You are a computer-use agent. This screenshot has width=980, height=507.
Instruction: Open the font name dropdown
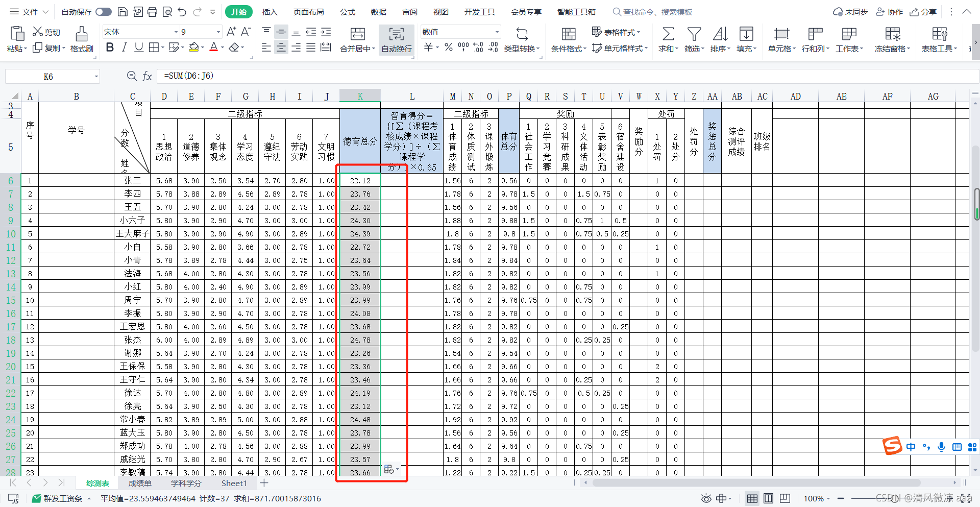click(176, 32)
